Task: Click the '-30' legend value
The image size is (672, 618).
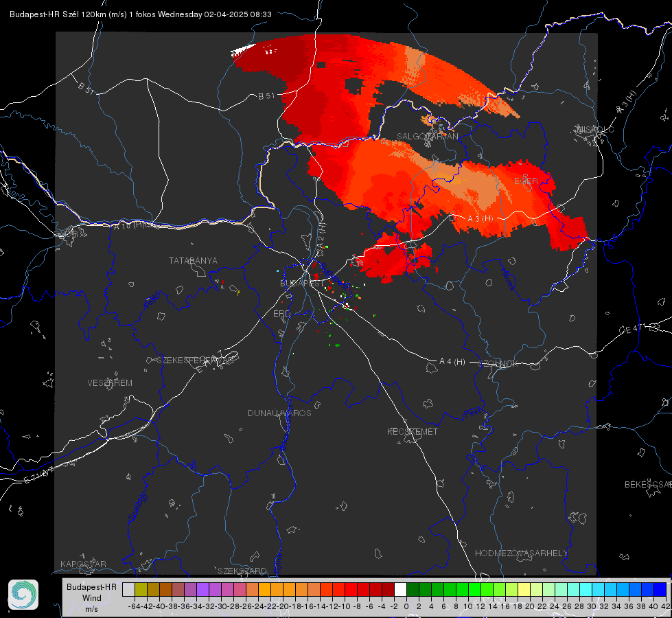Action: pyautogui.click(x=221, y=606)
